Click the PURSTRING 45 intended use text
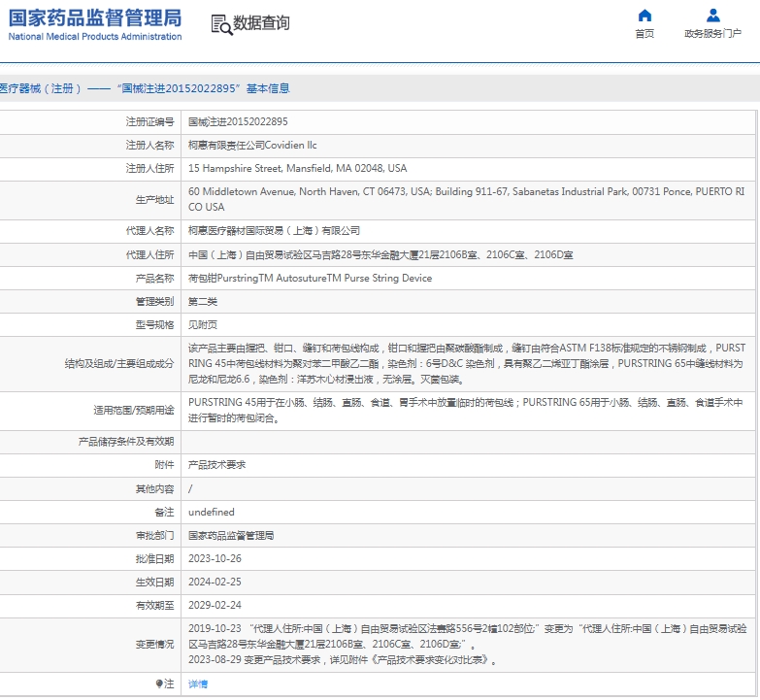Screen dimensions: 760x700 466,410
